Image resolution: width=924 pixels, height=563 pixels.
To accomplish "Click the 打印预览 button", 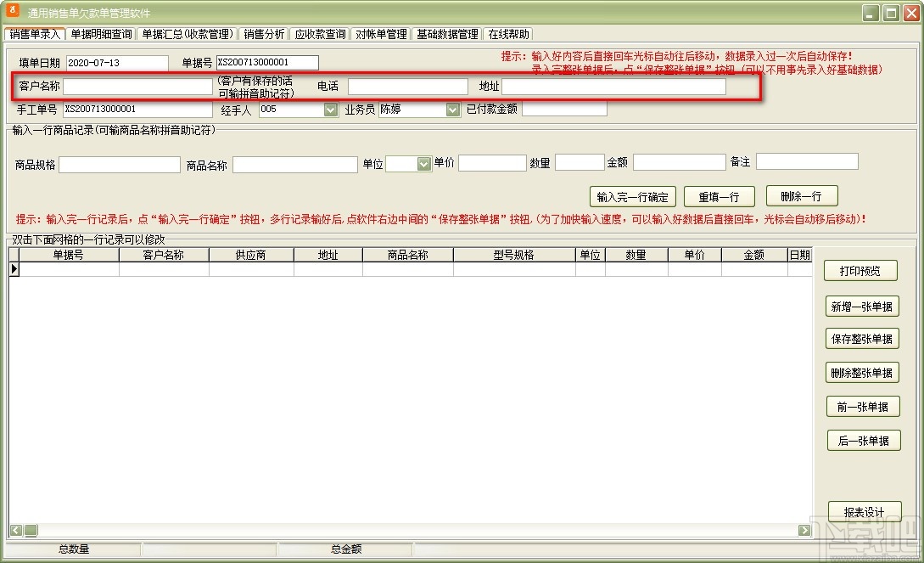I will coord(862,270).
